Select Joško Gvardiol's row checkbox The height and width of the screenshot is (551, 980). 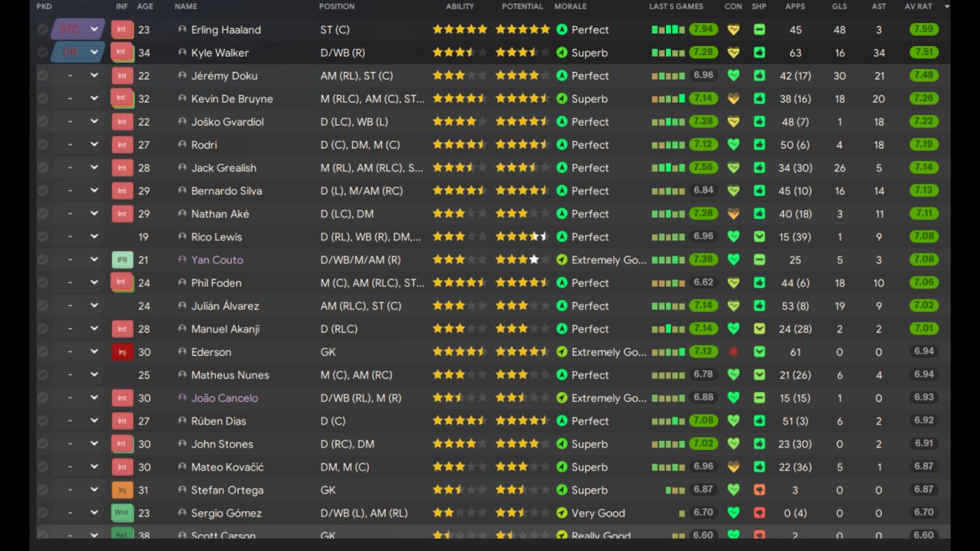pyautogui.click(x=42, y=122)
